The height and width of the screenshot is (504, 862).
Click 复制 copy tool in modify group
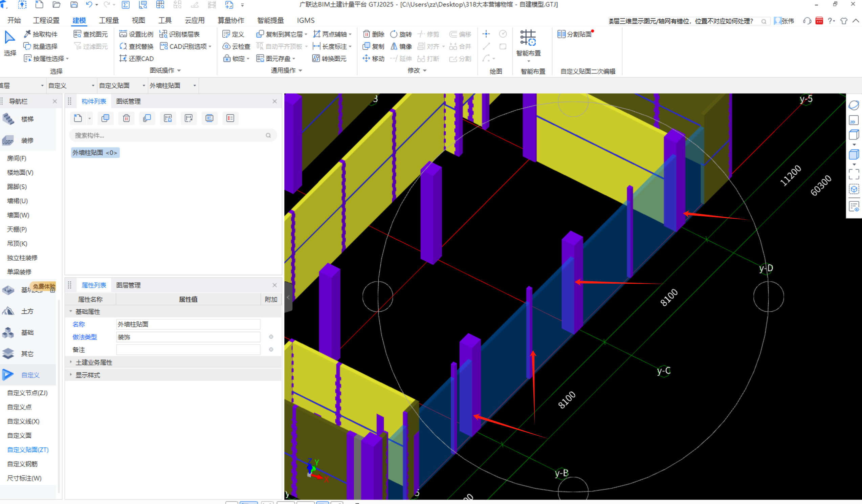point(374,46)
